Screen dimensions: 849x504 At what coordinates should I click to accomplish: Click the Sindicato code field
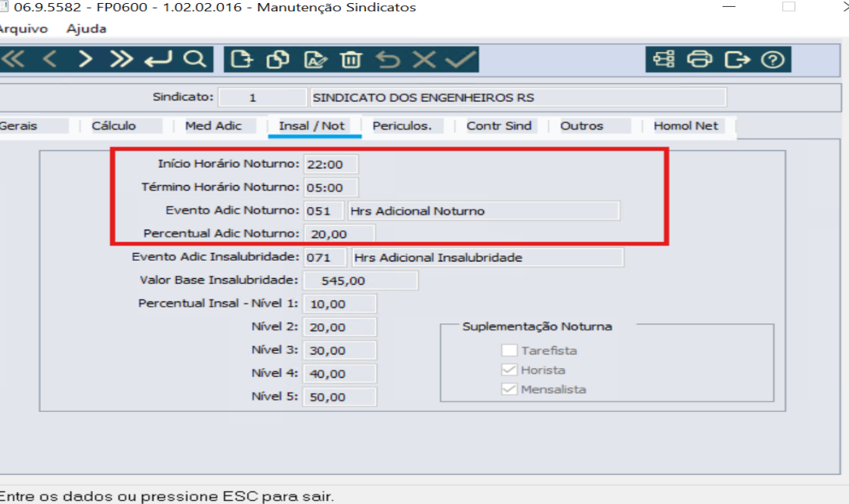262,97
